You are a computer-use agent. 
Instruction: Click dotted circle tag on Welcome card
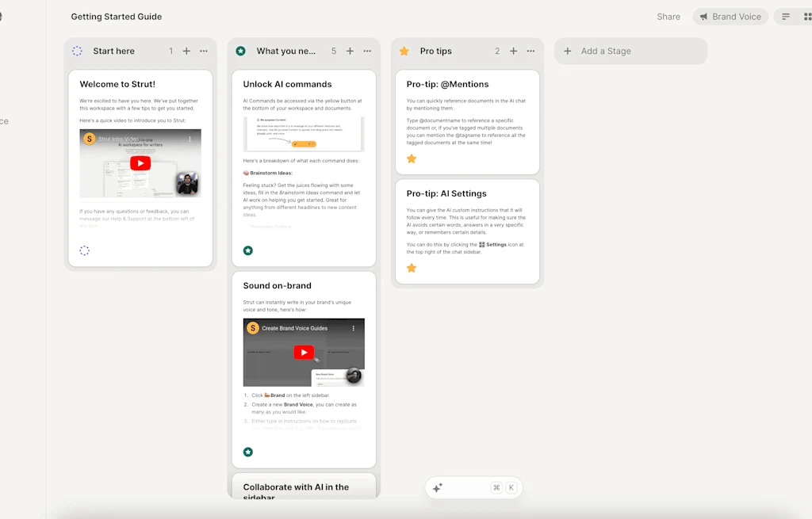pyautogui.click(x=84, y=250)
